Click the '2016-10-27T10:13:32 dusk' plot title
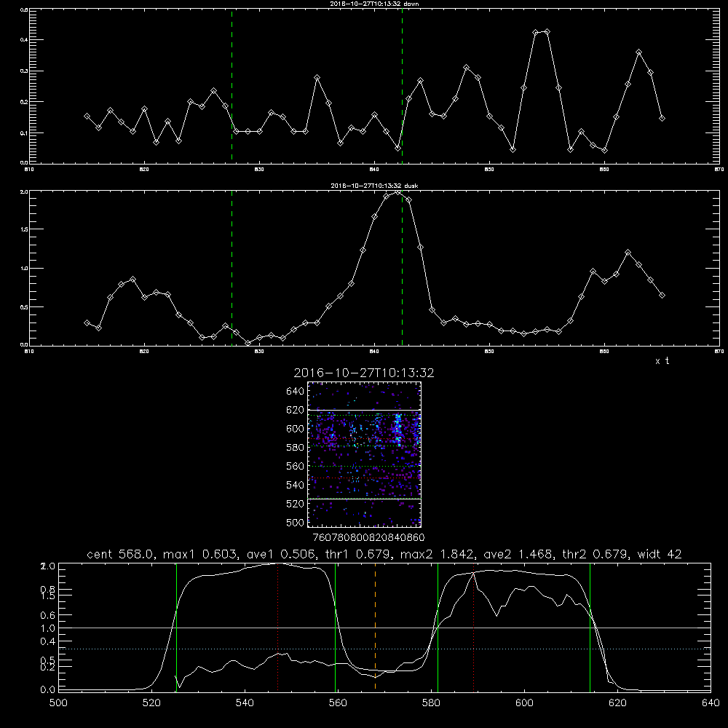Viewport: 728px width, 728px height. pos(374,186)
